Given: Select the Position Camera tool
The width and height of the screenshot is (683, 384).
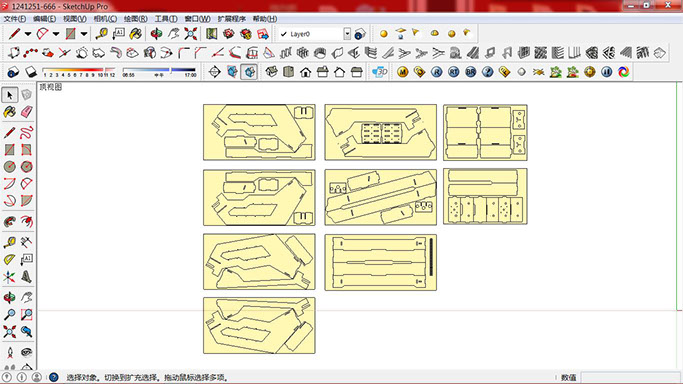Looking at the screenshot, I should click(10, 352).
